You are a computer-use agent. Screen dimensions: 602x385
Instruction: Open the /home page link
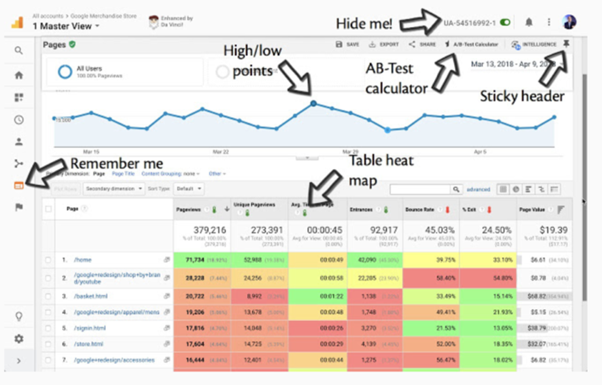coord(83,260)
